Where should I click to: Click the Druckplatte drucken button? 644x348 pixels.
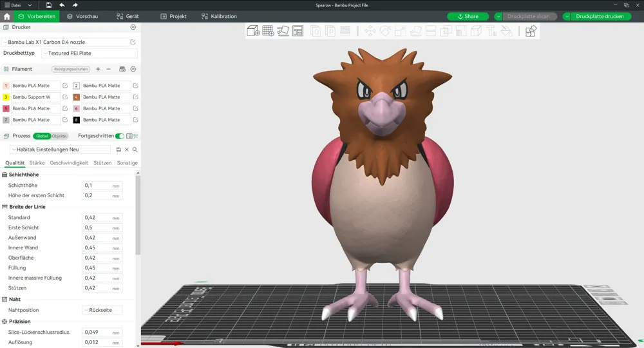click(x=600, y=17)
